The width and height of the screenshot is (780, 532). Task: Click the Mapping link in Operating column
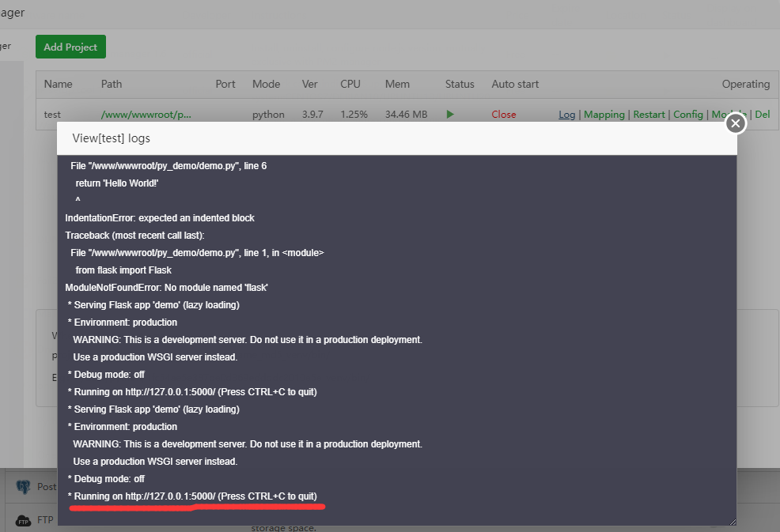tap(604, 114)
